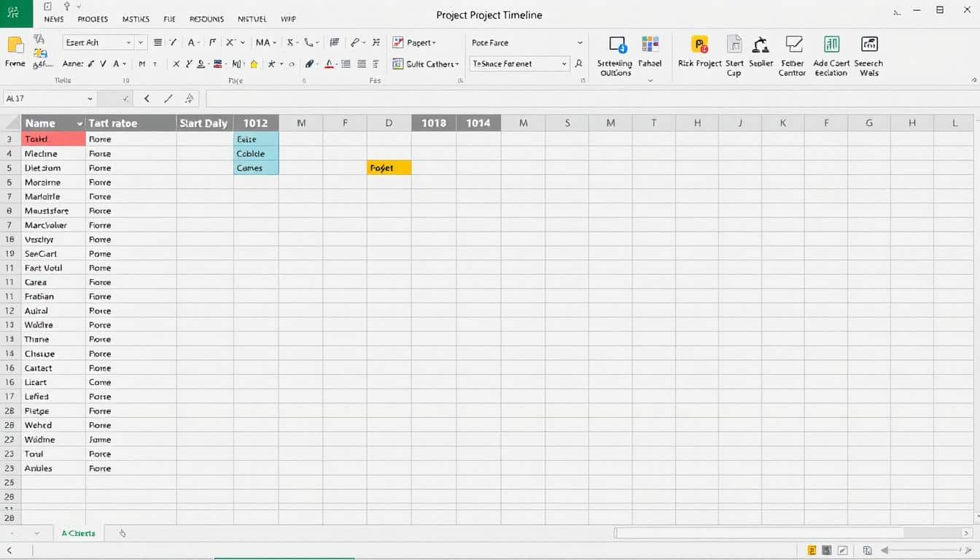Open the PROCEES ribbon tab

[93, 19]
